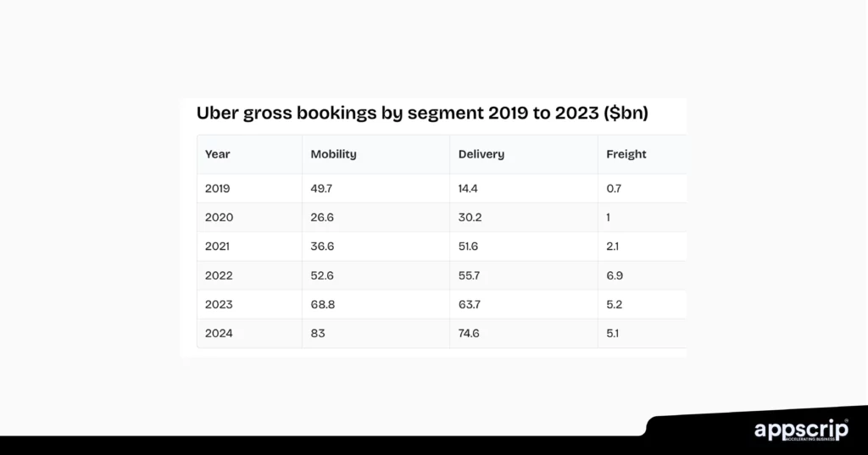Select the Delivery value 30.2
Viewport: 868px width, 455px height.
(x=470, y=217)
